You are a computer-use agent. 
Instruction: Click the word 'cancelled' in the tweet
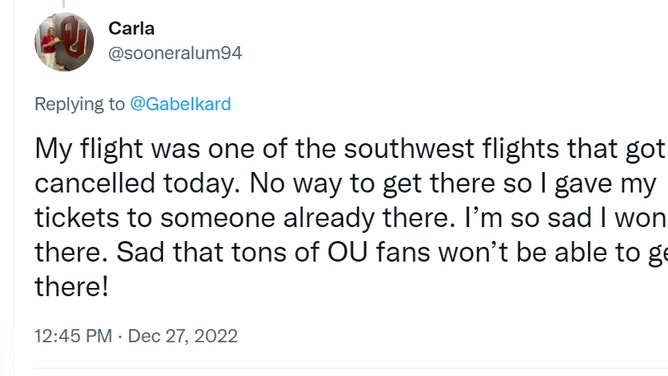click(x=95, y=184)
